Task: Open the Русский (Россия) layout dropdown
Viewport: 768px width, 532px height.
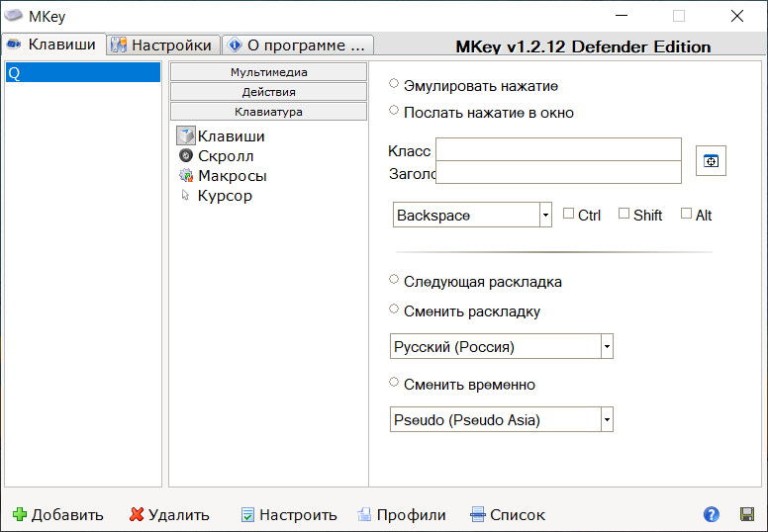Action: [x=607, y=346]
